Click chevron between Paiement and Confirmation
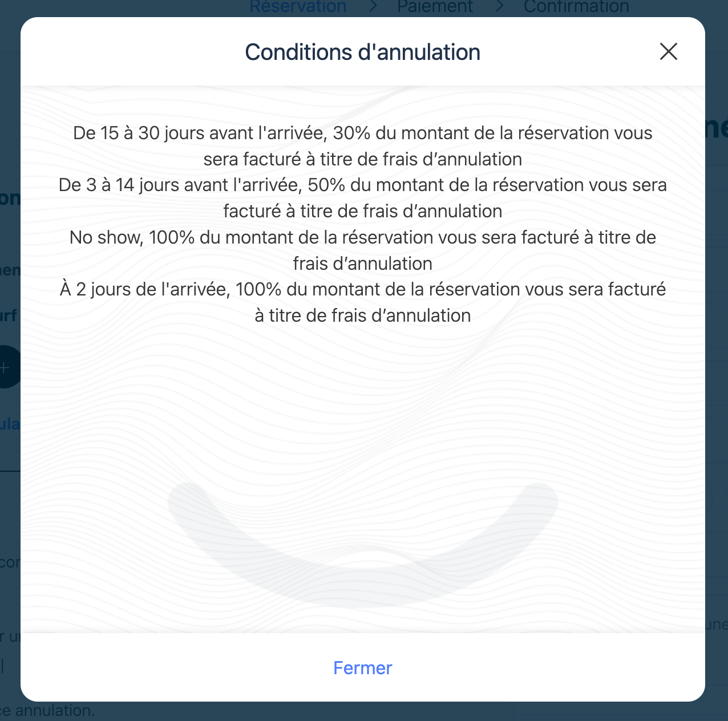 500,7
